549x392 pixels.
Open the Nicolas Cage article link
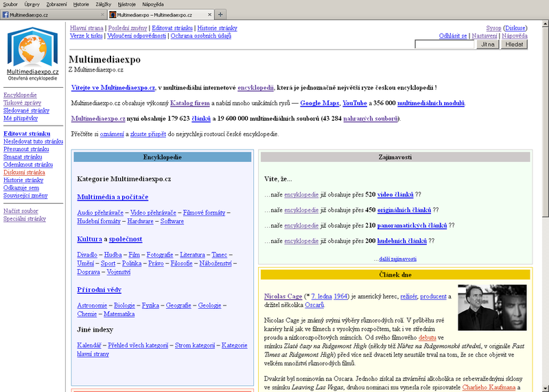pos(283,297)
